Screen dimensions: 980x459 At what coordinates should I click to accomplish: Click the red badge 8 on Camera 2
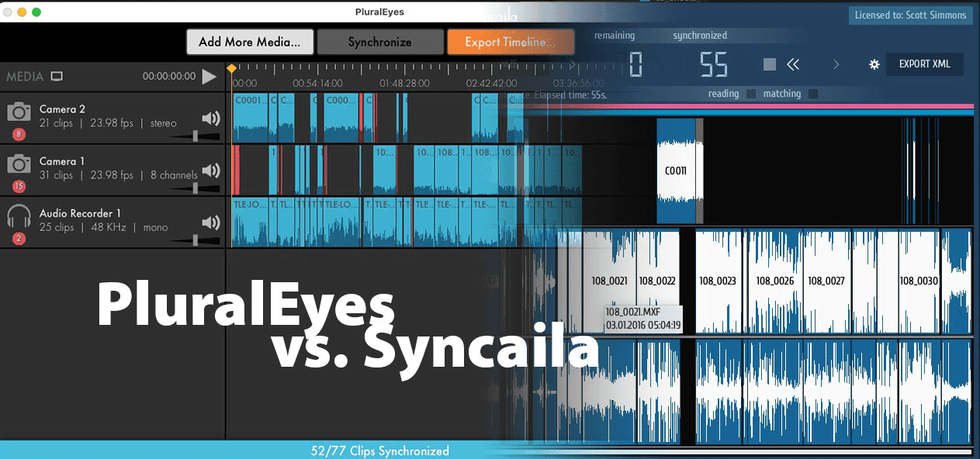point(19,135)
